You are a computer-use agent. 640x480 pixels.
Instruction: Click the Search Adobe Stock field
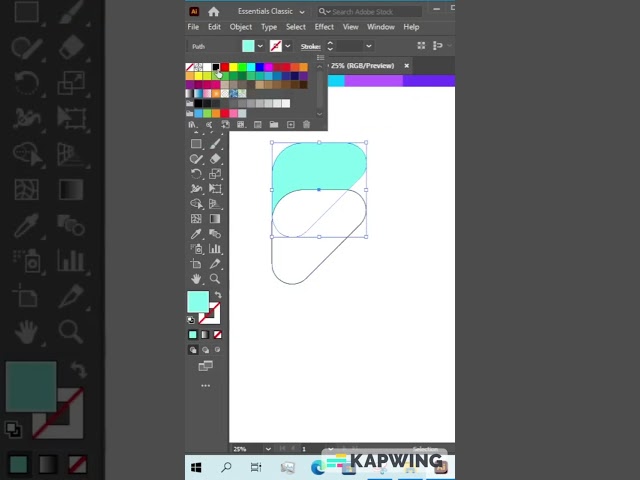[x=369, y=12]
